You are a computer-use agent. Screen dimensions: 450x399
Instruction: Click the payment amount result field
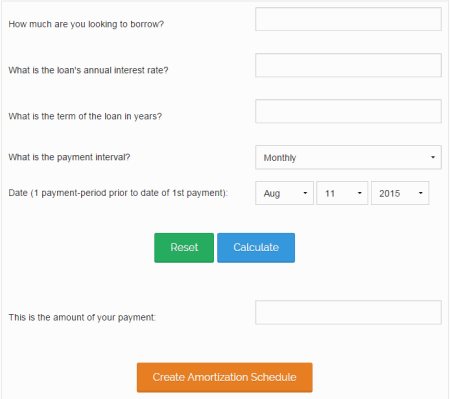pyautogui.click(x=348, y=312)
